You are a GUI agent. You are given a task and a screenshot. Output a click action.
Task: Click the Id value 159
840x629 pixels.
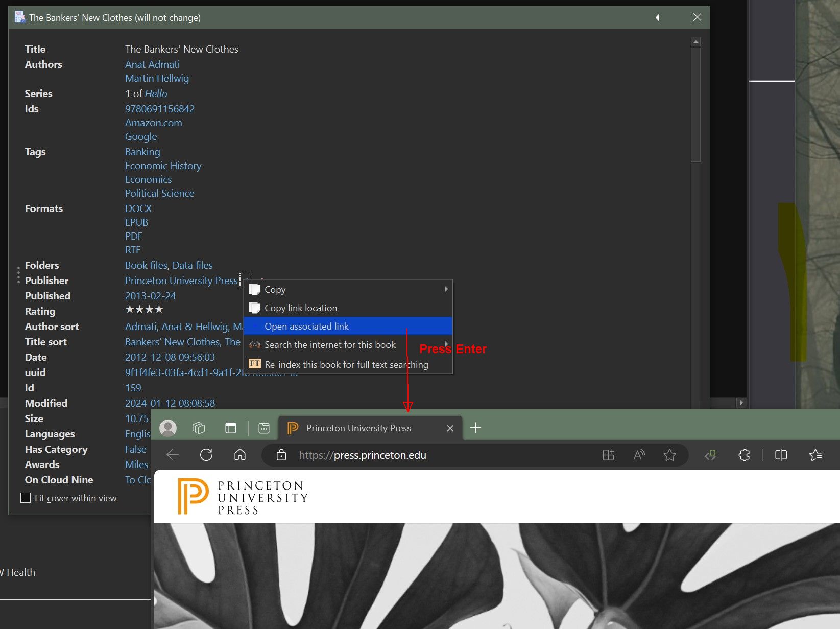pyautogui.click(x=133, y=388)
